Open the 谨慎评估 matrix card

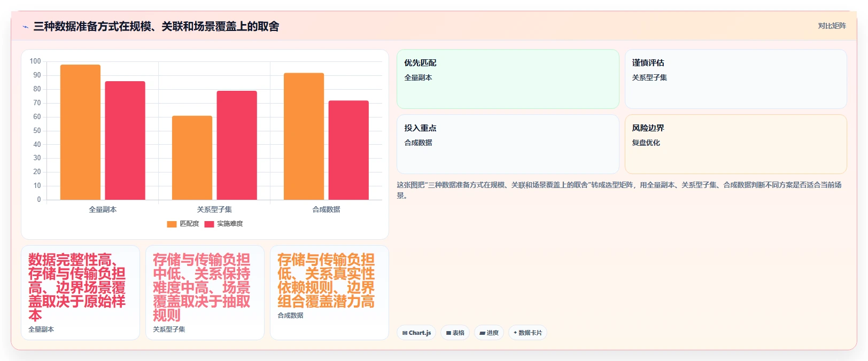click(736, 79)
